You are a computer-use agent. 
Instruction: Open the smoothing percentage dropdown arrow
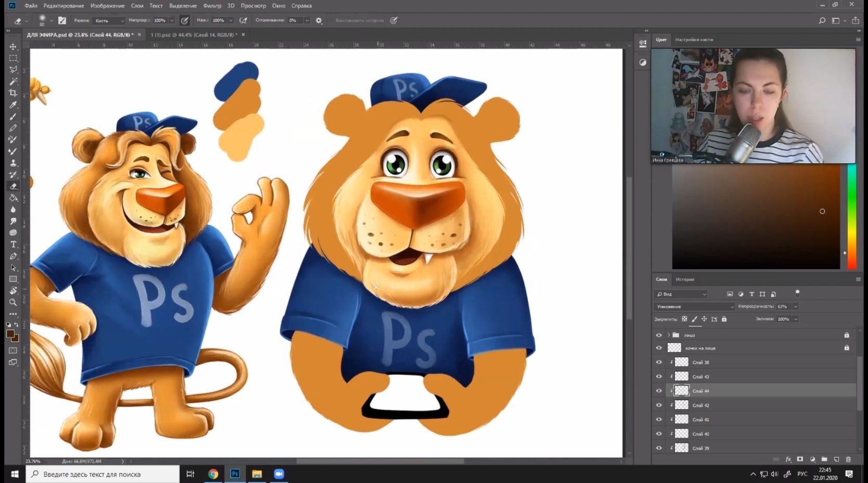[x=307, y=21]
